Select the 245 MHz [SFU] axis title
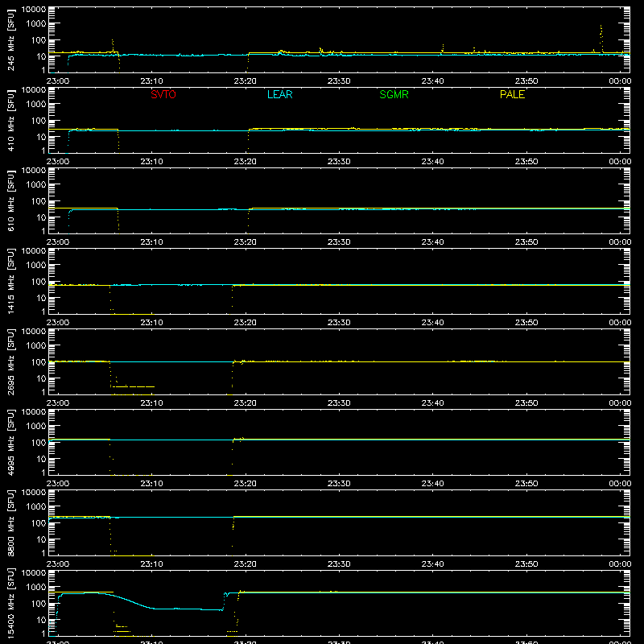The image size is (644, 644). click(11, 39)
